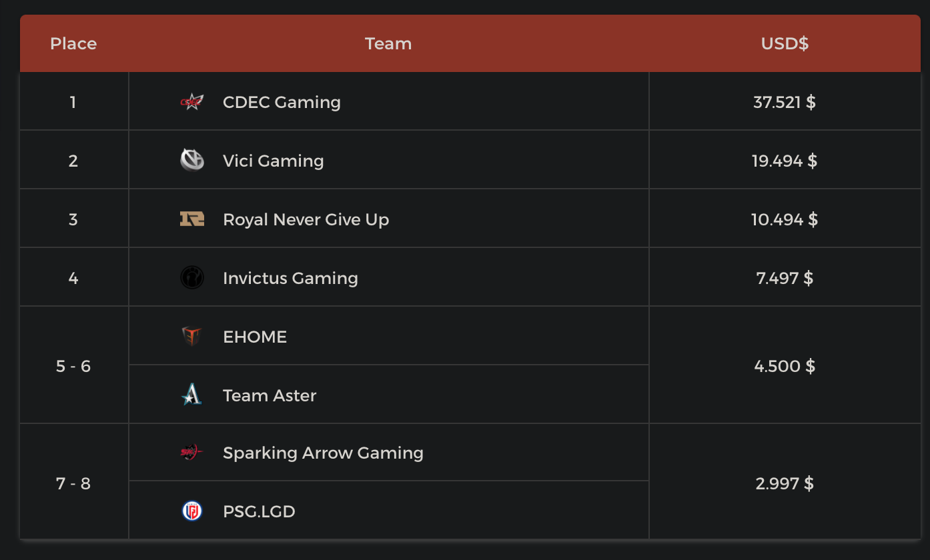Open the Royal Never Give Up link

pos(306,219)
